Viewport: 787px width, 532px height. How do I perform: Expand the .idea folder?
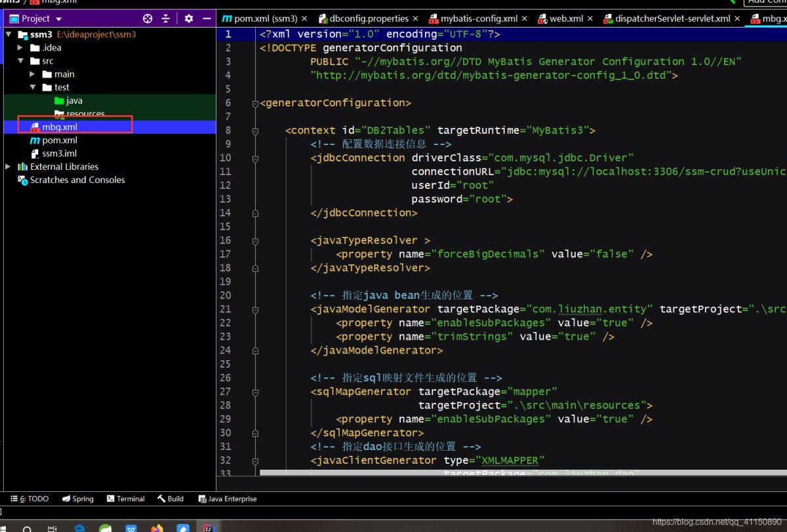(x=21, y=48)
